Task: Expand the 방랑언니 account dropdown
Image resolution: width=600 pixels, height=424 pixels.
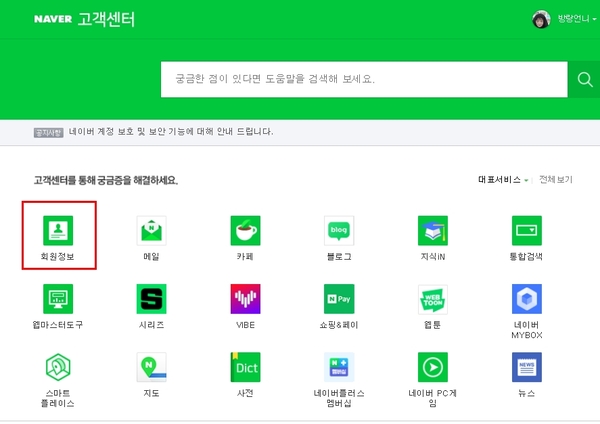Action: [x=576, y=19]
